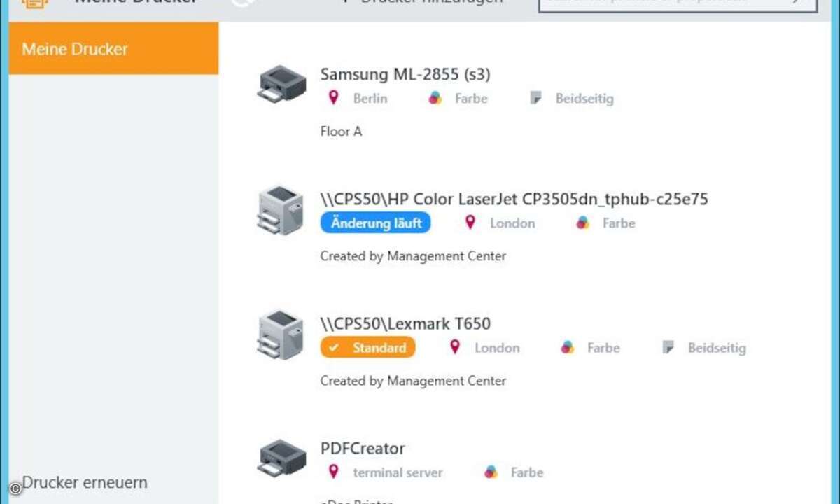The image size is (840, 504).
Task: Click the Farbe label in the PDFCreator row
Action: pyautogui.click(x=527, y=472)
